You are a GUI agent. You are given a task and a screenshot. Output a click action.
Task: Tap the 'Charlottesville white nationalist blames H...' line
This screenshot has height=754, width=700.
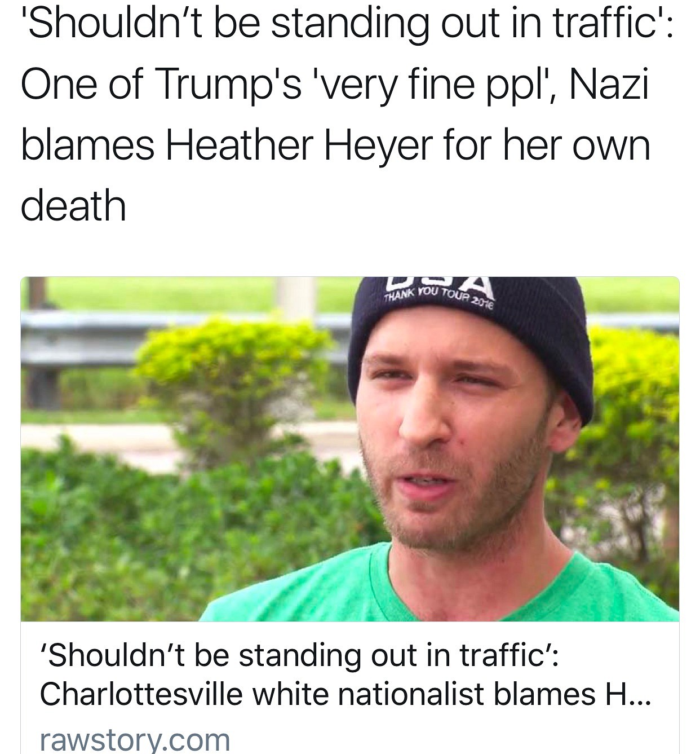click(345, 694)
